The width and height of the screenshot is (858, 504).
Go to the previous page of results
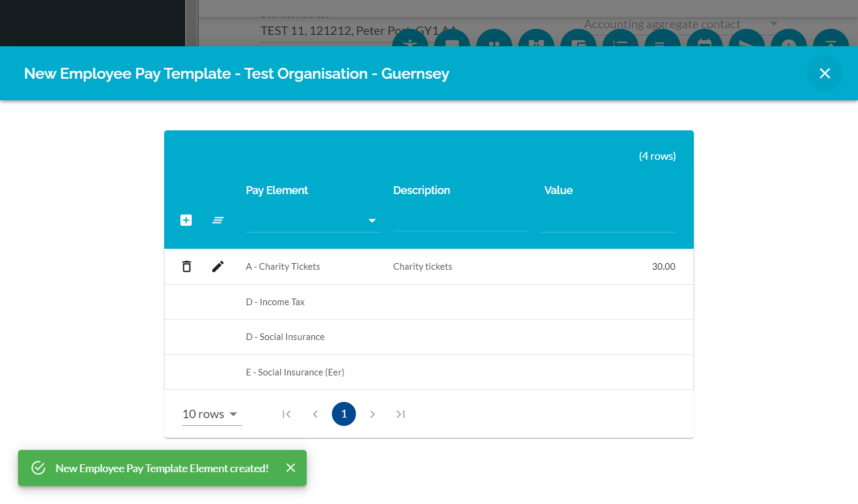(315, 414)
